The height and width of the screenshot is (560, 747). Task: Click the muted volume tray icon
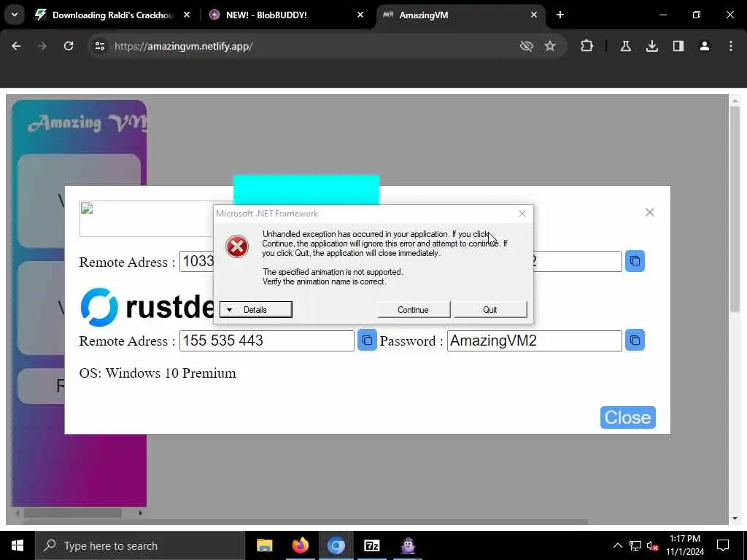[x=652, y=545]
